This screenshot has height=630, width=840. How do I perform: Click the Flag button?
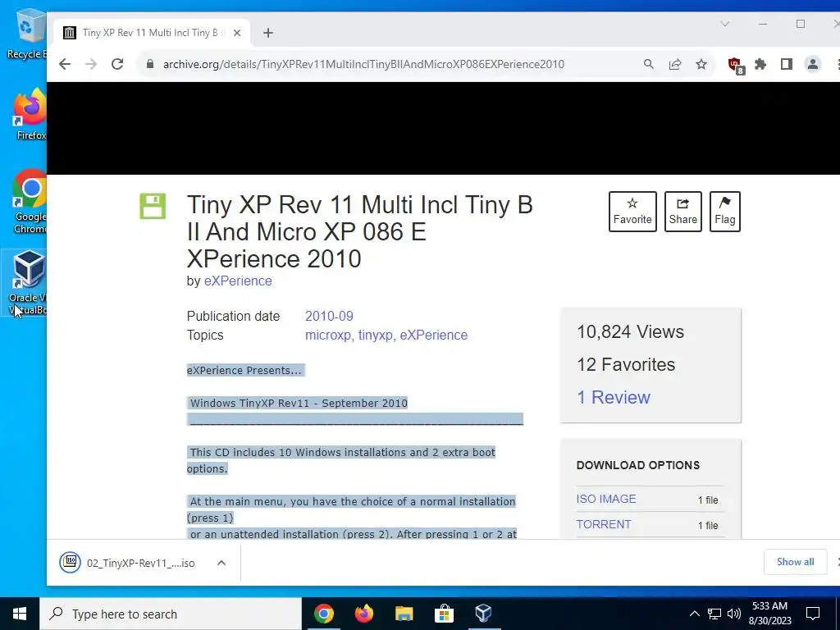[x=725, y=212]
